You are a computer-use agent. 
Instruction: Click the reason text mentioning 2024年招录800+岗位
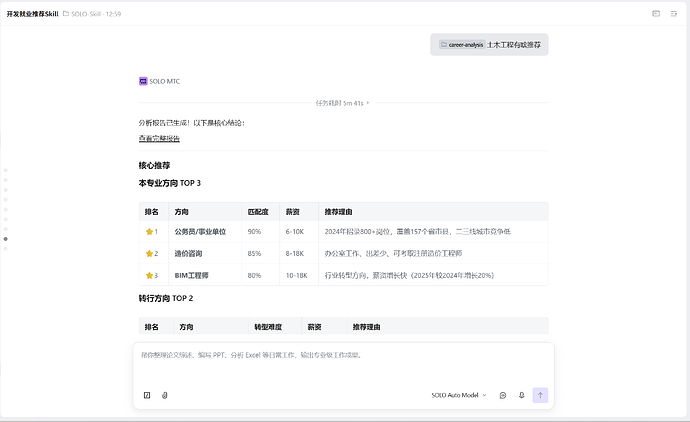[418, 231]
